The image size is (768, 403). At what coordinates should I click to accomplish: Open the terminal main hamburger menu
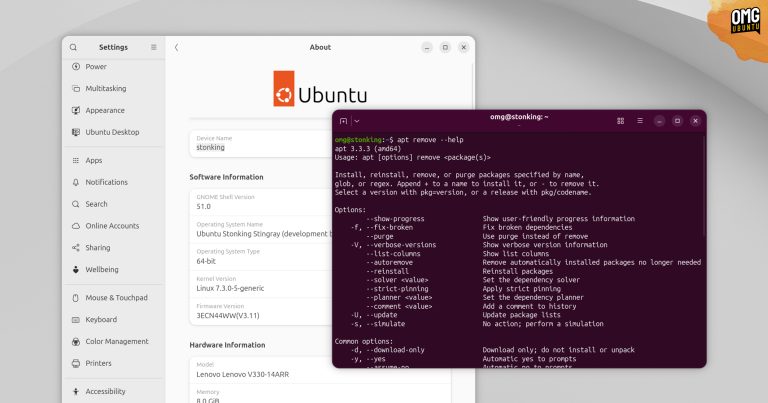(x=640, y=120)
